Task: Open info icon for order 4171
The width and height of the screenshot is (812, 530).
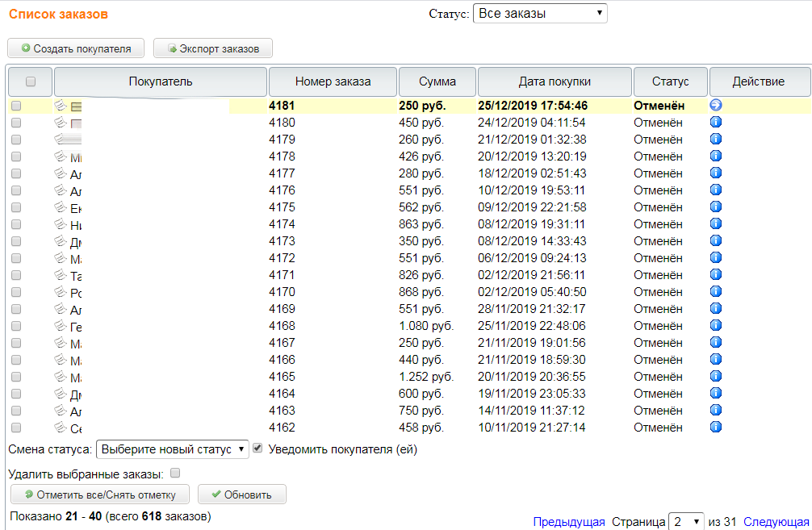Action: [x=716, y=275]
